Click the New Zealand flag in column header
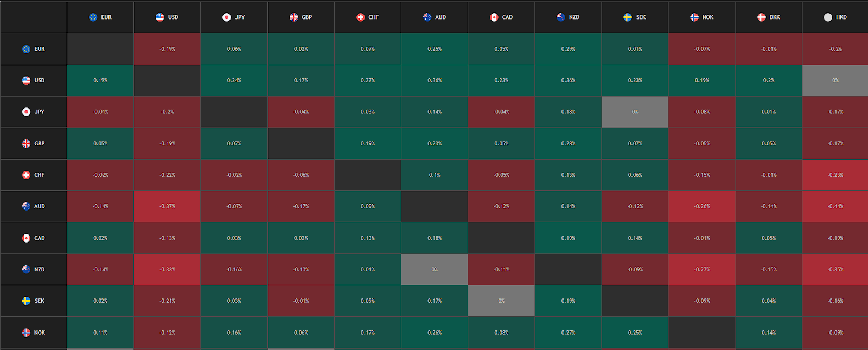This screenshot has width=868, height=350. [561, 17]
